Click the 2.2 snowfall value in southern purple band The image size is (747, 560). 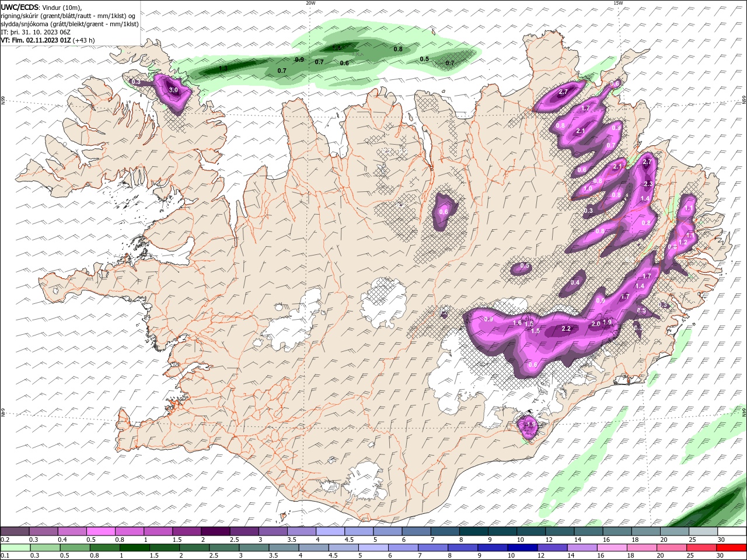566,329
